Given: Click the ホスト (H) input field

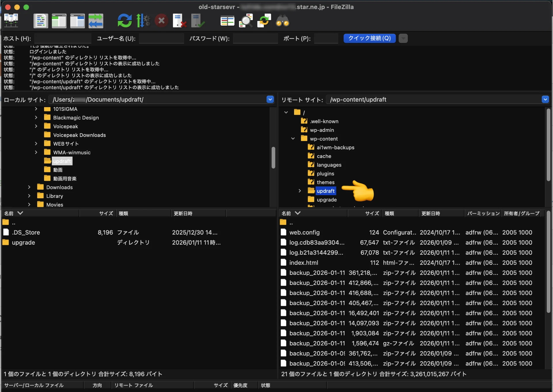Looking at the screenshot, I should click(63, 38).
